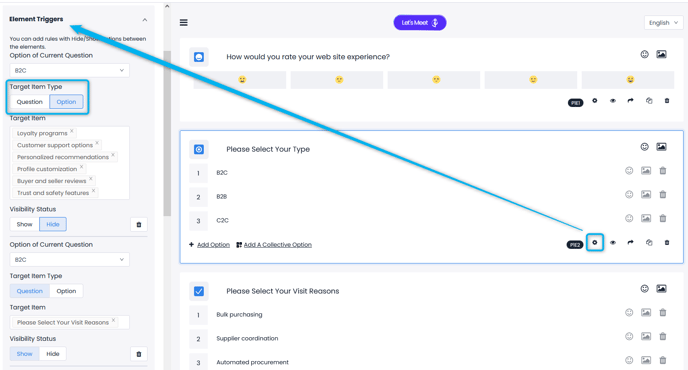This screenshot has width=688, height=370.
Task: Open the hamburger menu icon
Action: 183,22
